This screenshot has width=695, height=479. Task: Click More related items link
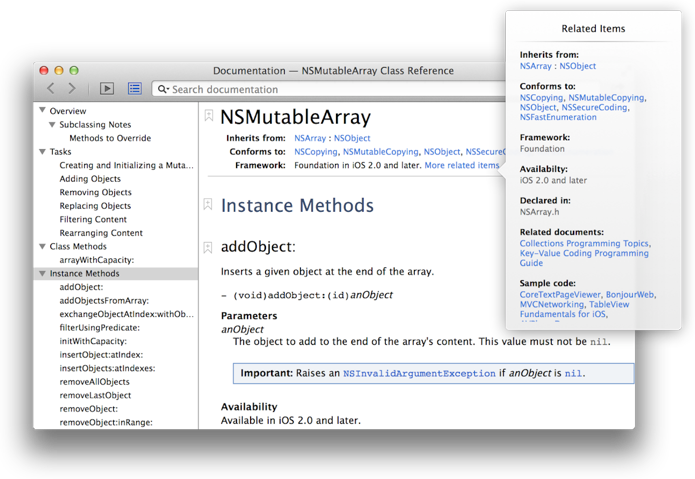[462, 165]
